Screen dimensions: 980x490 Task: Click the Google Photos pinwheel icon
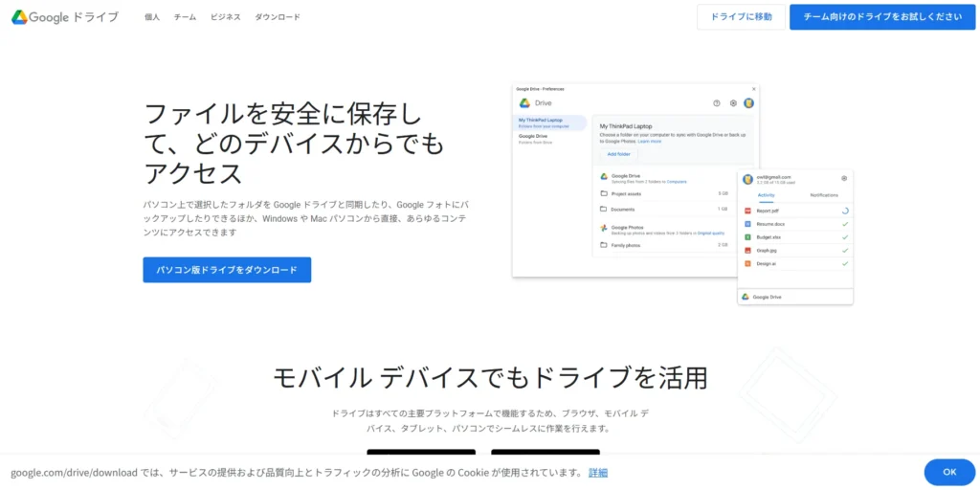click(604, 228)
